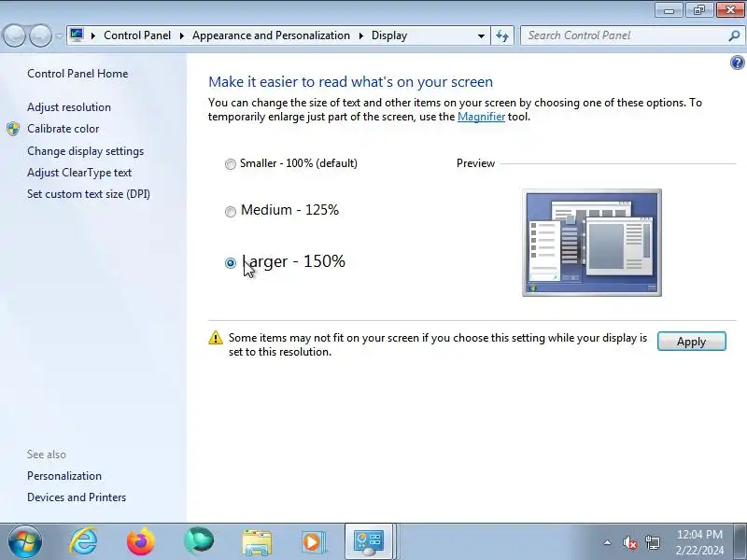This screenshot has height=560, width=747.
Task: Select the Medium - 125% radio button
Action: tap(230, 211)
